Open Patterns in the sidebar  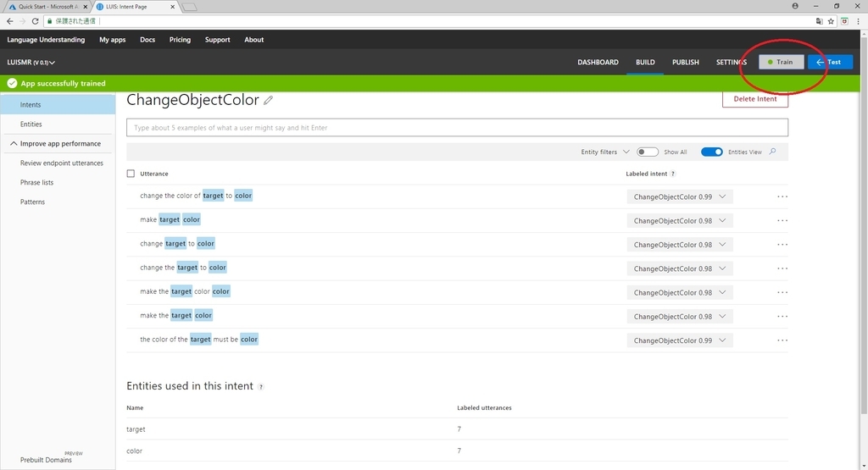32,202
